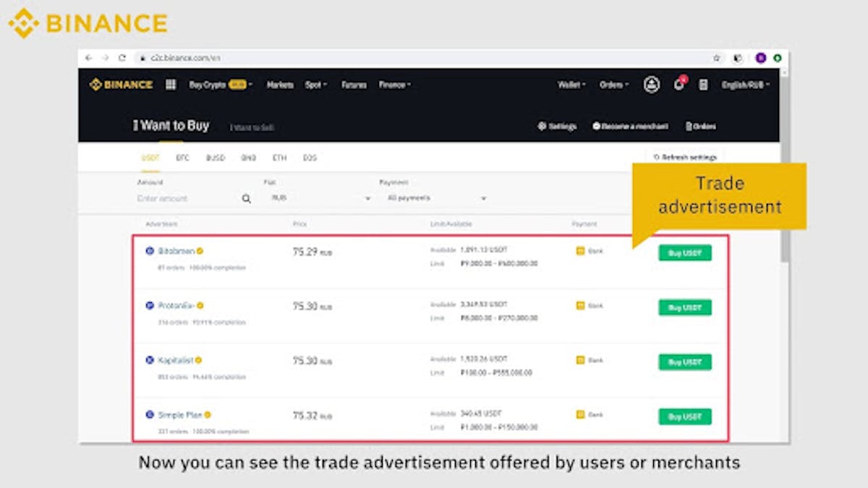Switch to the I Want to Sell tab
The image size is (868, 488).
(252, 127)
